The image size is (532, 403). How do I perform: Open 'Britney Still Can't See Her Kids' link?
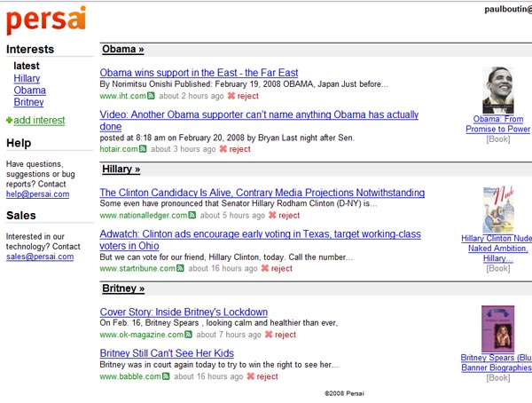tap(167, 353)
